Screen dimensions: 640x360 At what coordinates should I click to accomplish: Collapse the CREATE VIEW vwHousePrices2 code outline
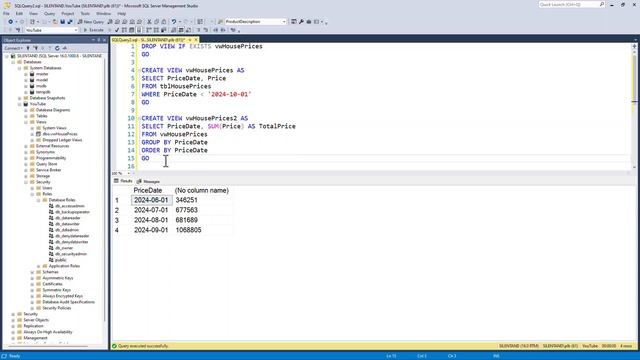pyautogui.click(x=139, y=118)
